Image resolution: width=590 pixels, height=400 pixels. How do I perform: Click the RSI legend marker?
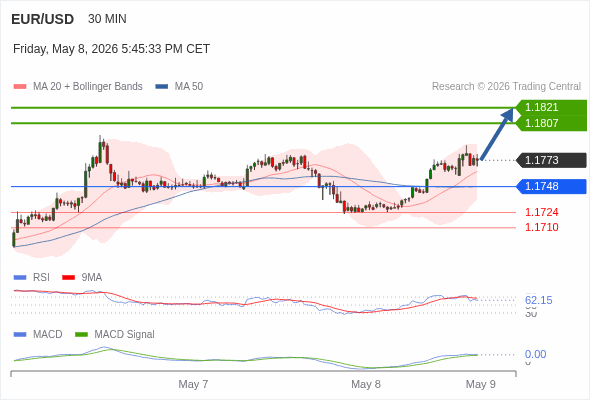point(20,278)
